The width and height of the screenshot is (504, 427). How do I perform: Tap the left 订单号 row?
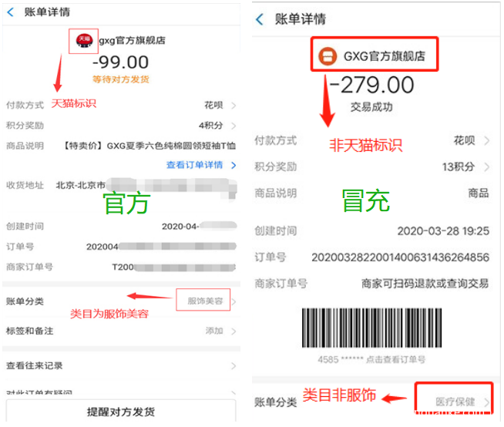pyautogui.click(x=121, y=247)
